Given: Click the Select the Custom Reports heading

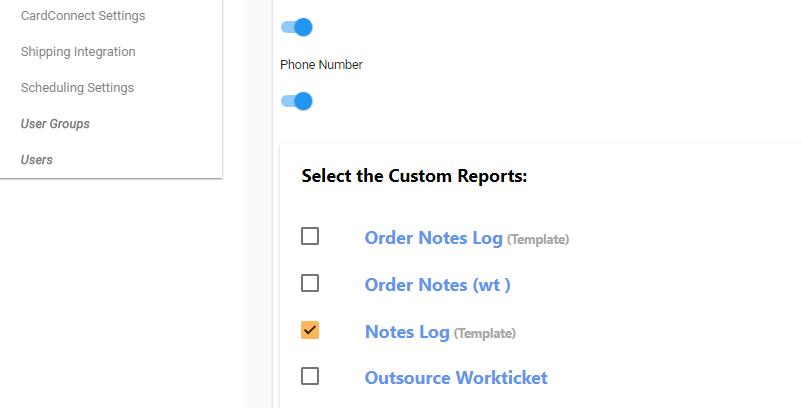Looking at the screenshot, I should pos(414,176).
